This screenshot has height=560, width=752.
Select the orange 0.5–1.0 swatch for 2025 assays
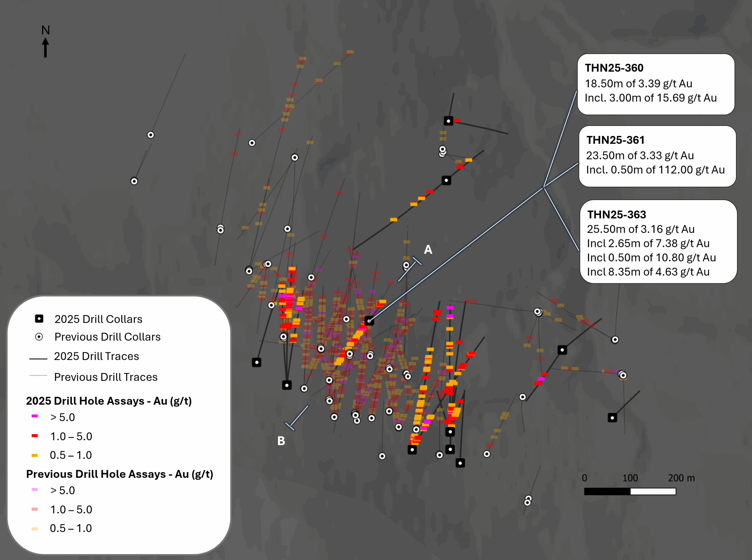pos(35,455)
